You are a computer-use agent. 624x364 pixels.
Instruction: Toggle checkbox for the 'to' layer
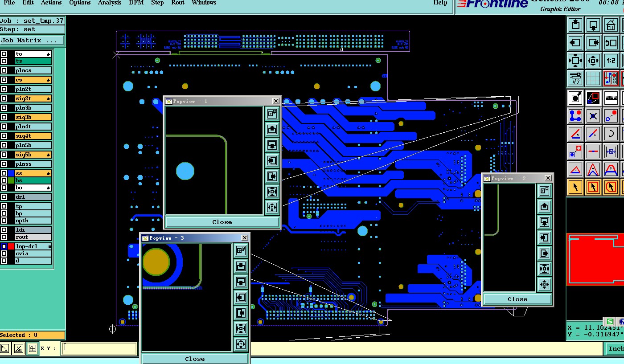coord(4,54)
